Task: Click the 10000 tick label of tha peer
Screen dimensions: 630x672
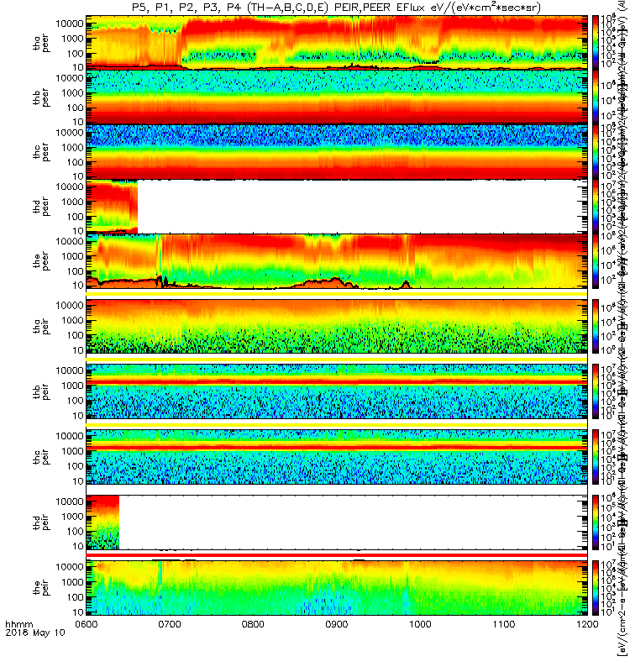Action: tap(70, 24)
